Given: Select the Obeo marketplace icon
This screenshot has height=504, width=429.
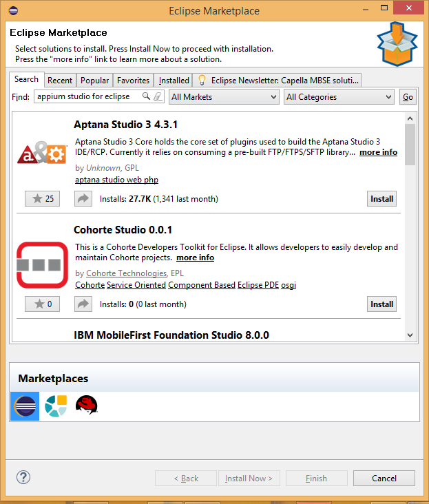Looking at the screenshot, I should click(56, 406).
